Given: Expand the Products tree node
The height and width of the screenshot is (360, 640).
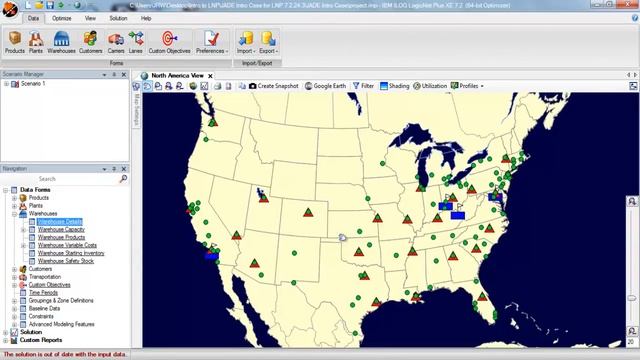Looking at the screenshot, I should [x=14, y=198].
